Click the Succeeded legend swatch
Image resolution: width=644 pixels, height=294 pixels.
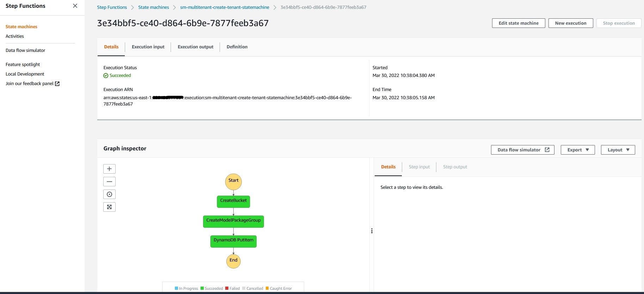[x=202, y=288]
